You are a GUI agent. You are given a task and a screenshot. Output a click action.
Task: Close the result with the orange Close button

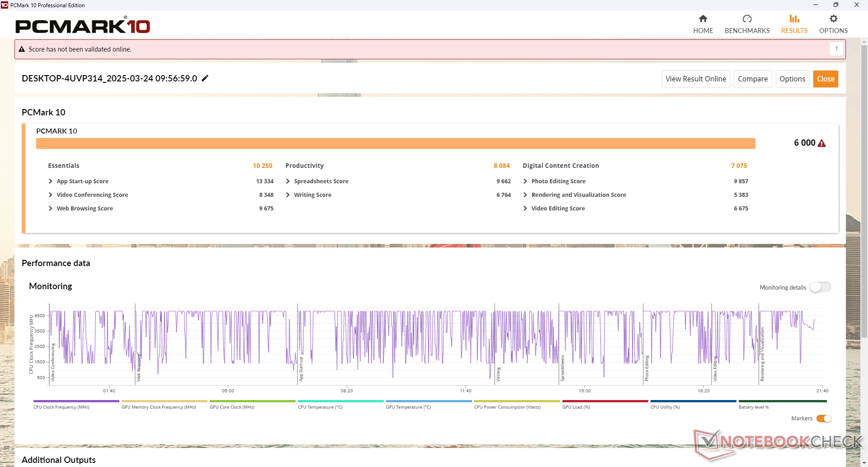826,79
